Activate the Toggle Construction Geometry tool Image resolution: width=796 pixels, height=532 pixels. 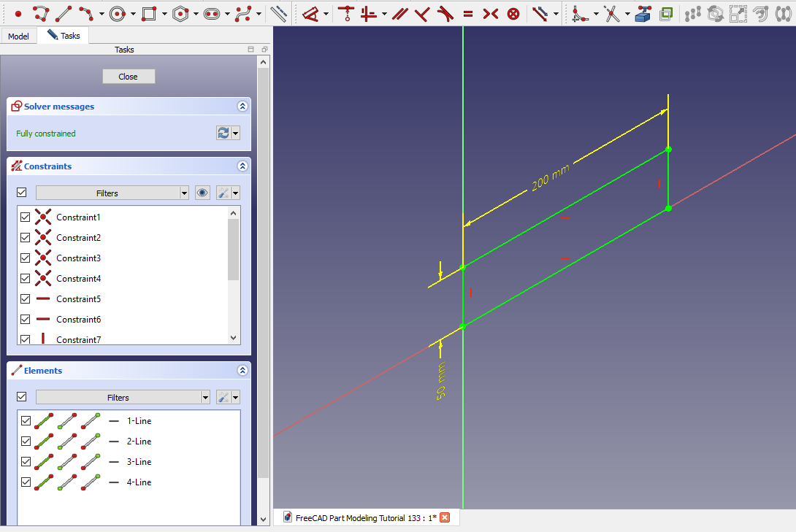pyautogui.click(x=278, y=13)
